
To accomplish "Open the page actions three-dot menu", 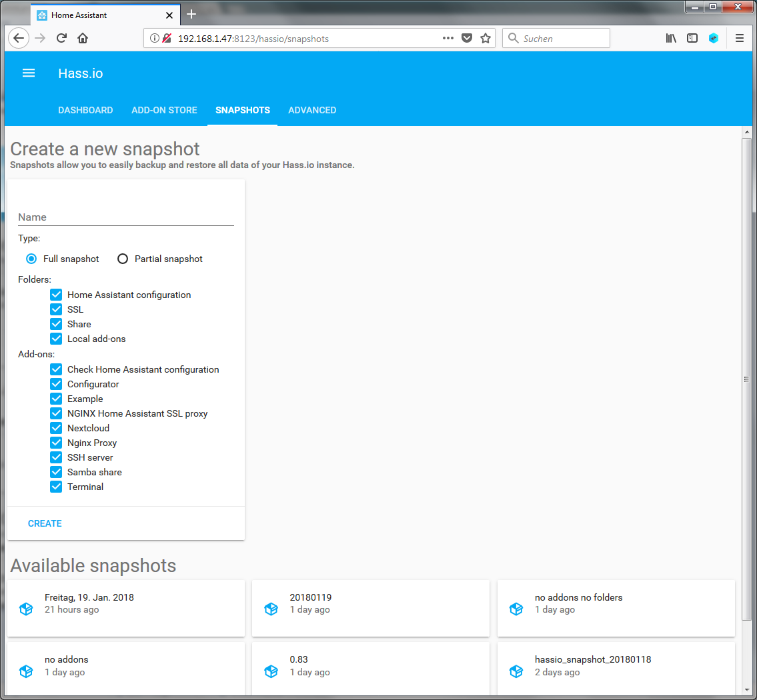I will click(448, 38).
